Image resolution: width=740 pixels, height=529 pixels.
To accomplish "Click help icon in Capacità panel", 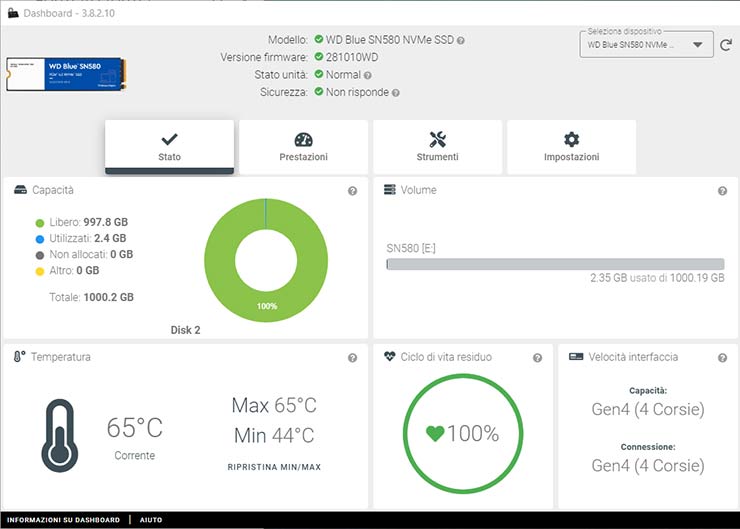I will tap(352, 191).
